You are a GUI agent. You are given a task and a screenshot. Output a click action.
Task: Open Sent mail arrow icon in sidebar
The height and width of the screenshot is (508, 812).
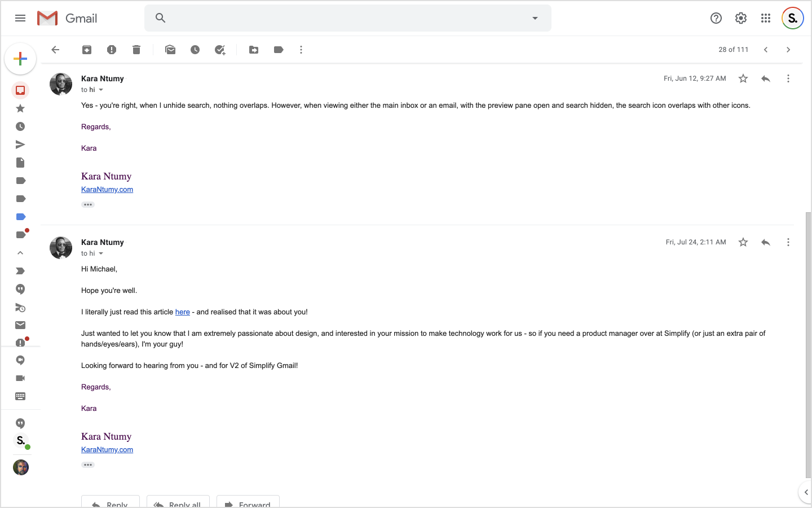tap(20, 144)
